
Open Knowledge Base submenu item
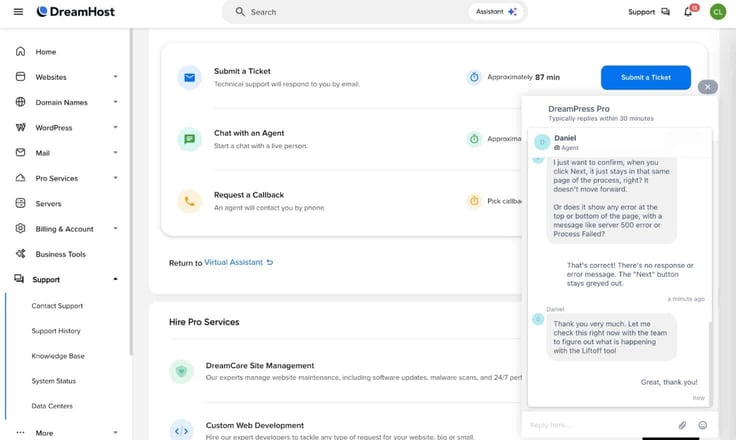[58, 356]
